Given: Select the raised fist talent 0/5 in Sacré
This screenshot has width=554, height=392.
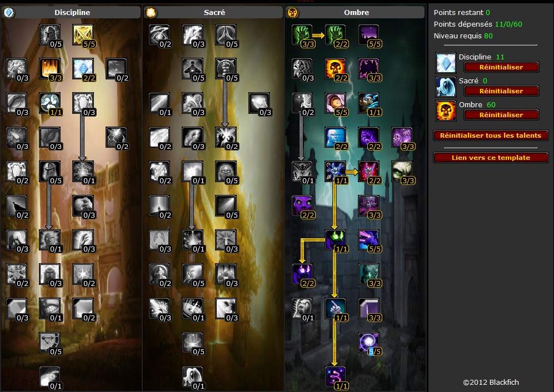Looking at the screenshot, I should point(226,69).
